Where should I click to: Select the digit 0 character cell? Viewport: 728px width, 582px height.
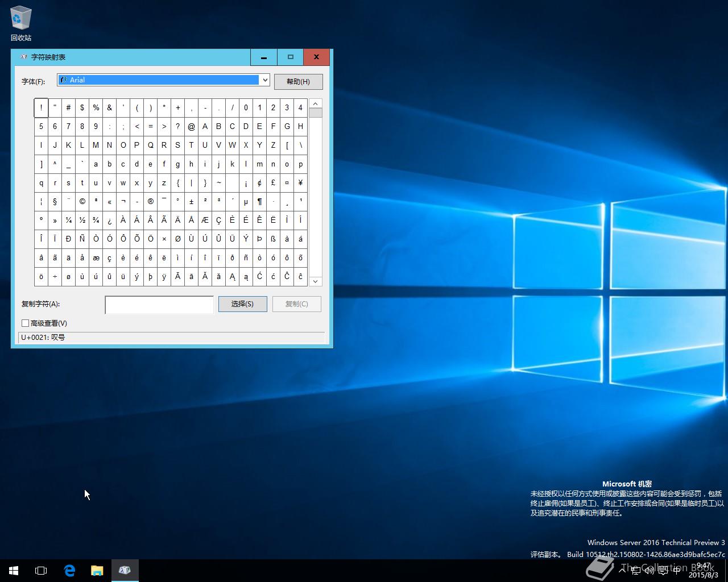pyautogui.click(x=246, y=107)
